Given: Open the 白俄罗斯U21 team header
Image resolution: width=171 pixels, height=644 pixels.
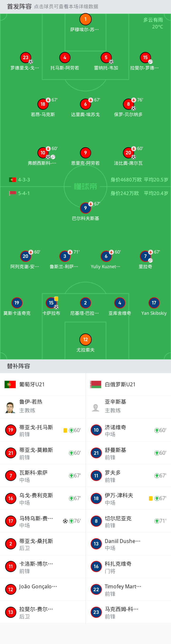Looking at the screenshot, I should coord(128,384).
